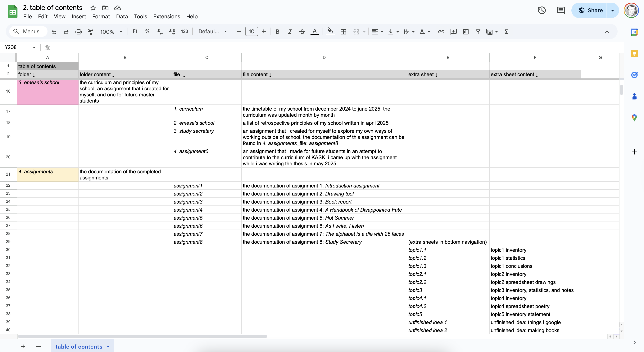Click the Share button
Viewport: 644px width, 352px height.
(590, 10)
